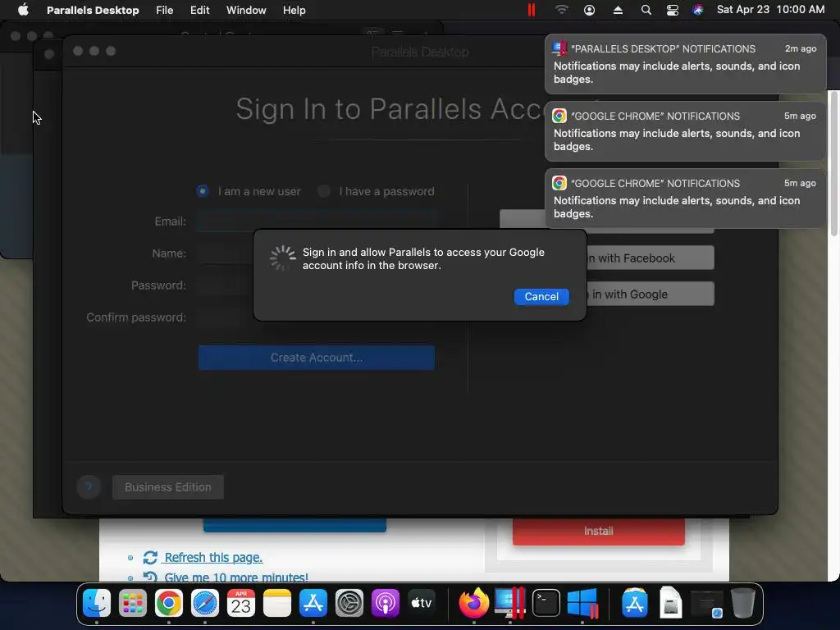The width and height of the screenshot is (840, 630).
Task: Select the I have a password option
Action: pos(323,191)
